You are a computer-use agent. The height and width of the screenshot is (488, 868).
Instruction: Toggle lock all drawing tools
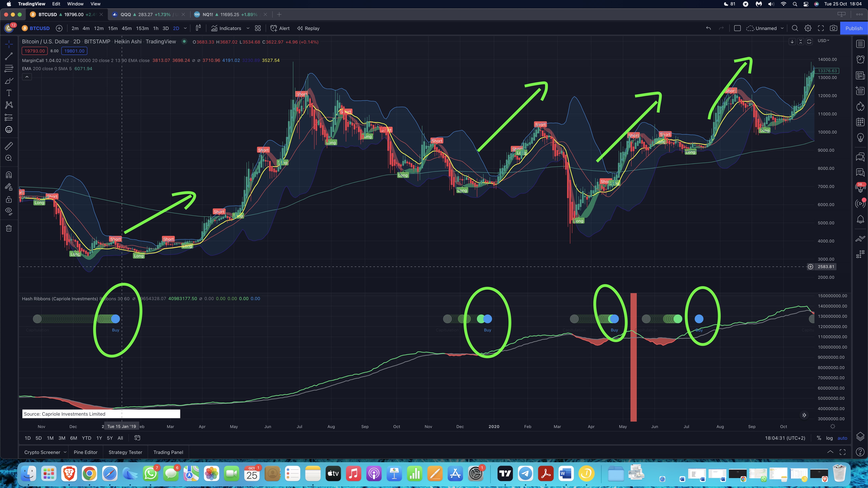(x=9, y=199)
